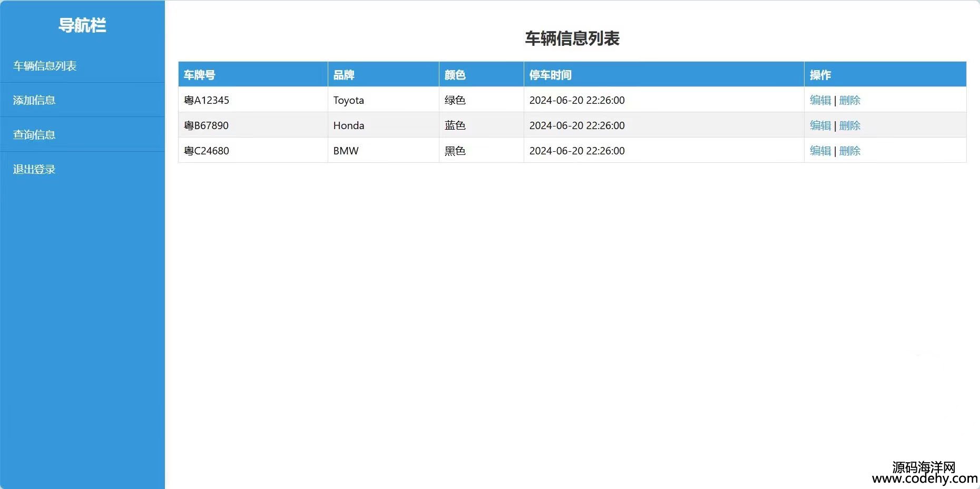This screenshot has width=980, height=489.
Task: Select the 蓝色 color cell
Action: 455,125
